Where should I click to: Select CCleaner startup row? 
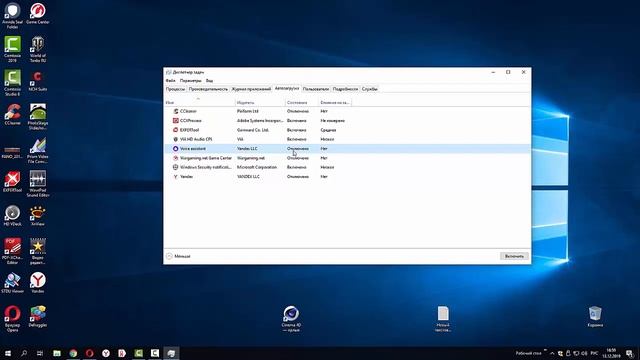(347, 111)
